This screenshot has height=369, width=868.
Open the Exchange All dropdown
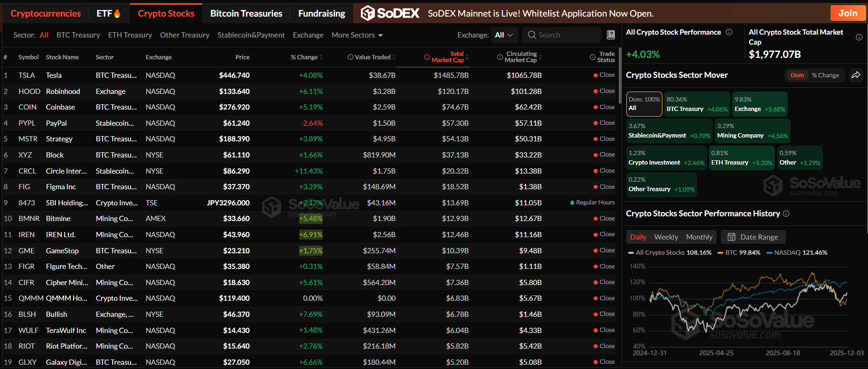tap(504, 35)
